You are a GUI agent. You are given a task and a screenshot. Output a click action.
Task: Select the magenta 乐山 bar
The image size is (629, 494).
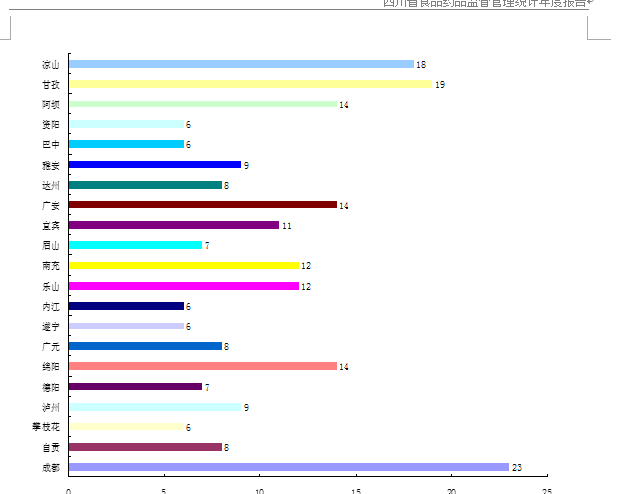click(x=183, y=286)
